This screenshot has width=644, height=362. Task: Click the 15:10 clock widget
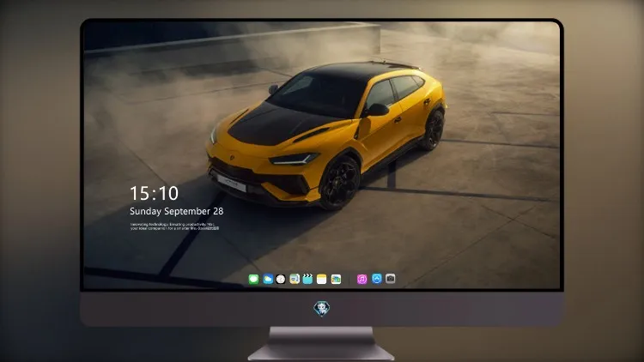point(154,193)
